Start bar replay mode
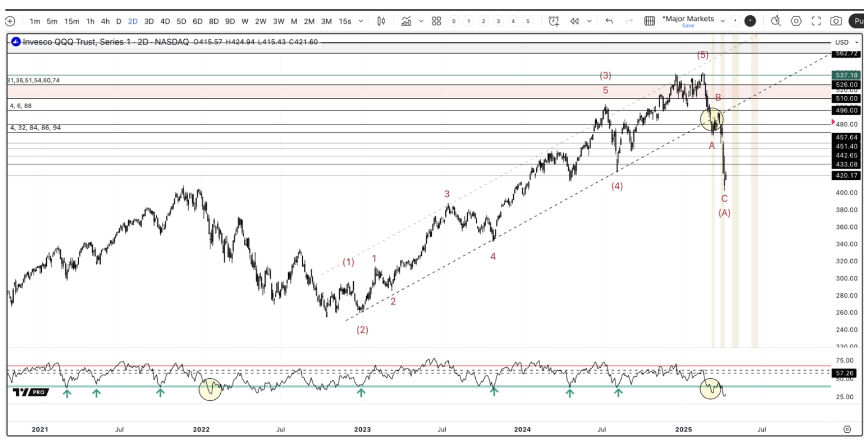The height and width of the screenshot is (443, 868). point(573,21)
